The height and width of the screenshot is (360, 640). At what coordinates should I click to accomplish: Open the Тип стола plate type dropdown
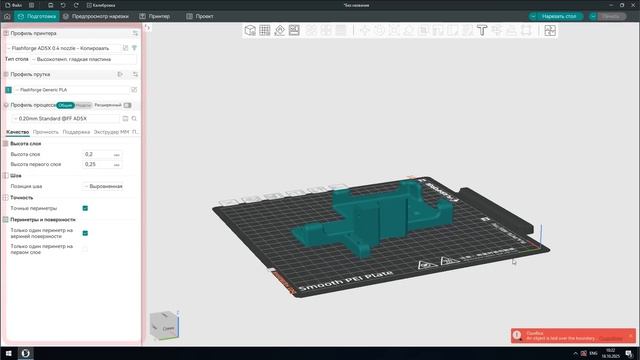coord(83,59)
